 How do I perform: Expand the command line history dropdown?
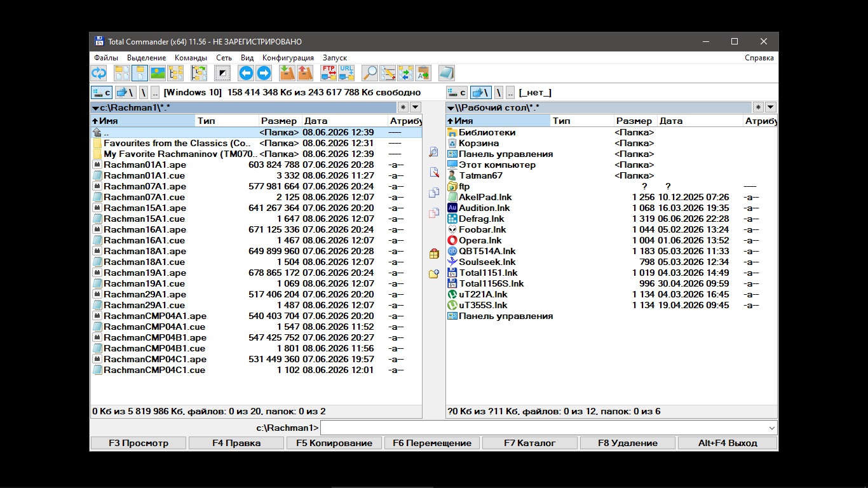tap(772, 428)
